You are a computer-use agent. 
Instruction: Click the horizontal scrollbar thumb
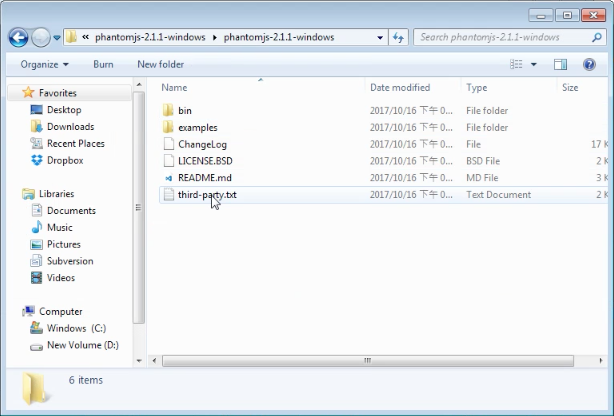tap(368, 361)
